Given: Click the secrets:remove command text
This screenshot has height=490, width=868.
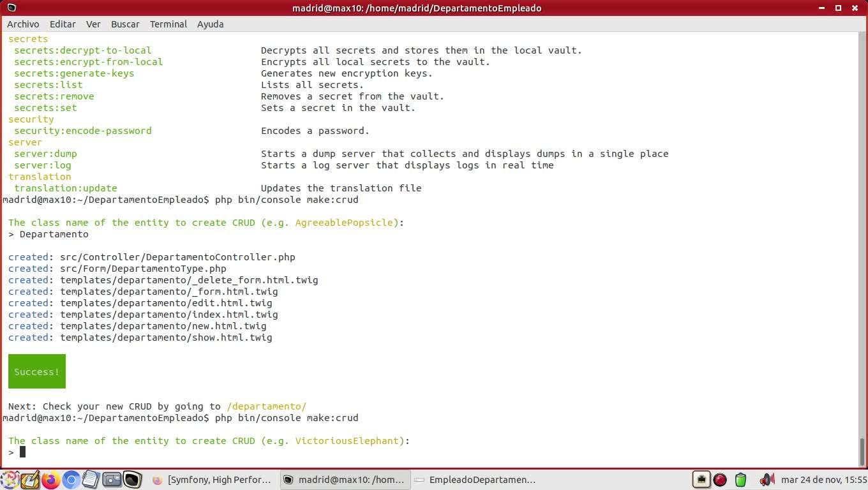Looking at the screenshot, I should 54,96.
